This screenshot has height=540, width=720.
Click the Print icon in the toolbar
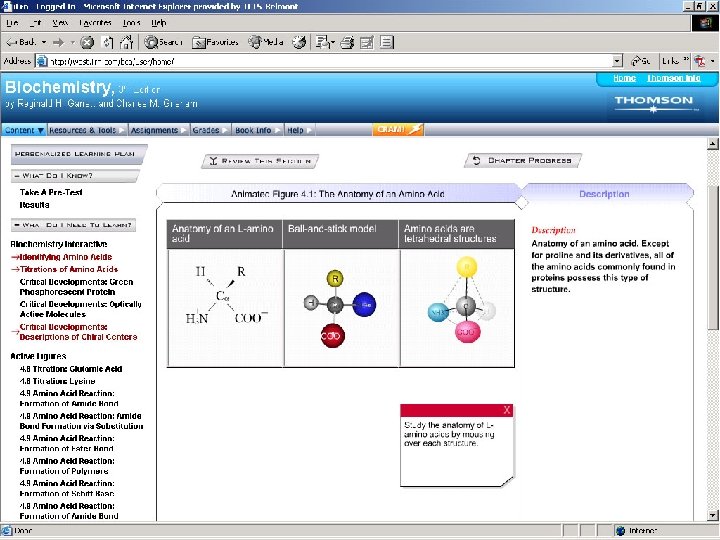347,43
